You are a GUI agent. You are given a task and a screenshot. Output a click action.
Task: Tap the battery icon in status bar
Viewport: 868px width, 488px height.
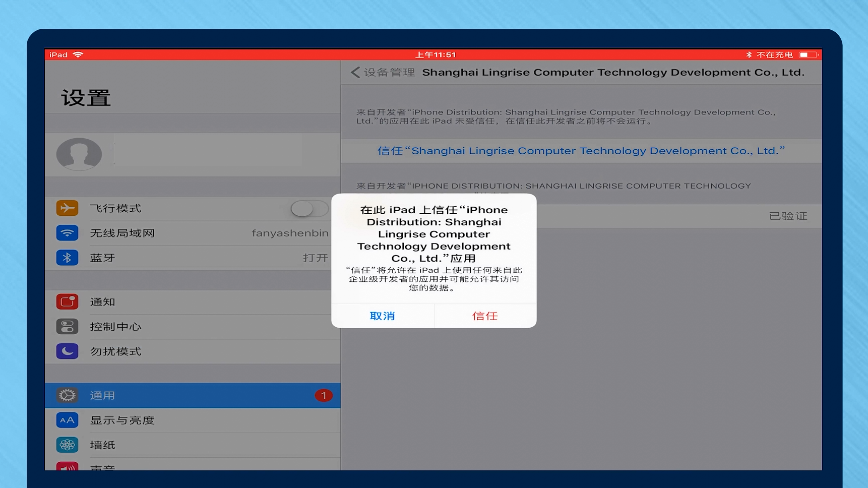coord(809,54)
